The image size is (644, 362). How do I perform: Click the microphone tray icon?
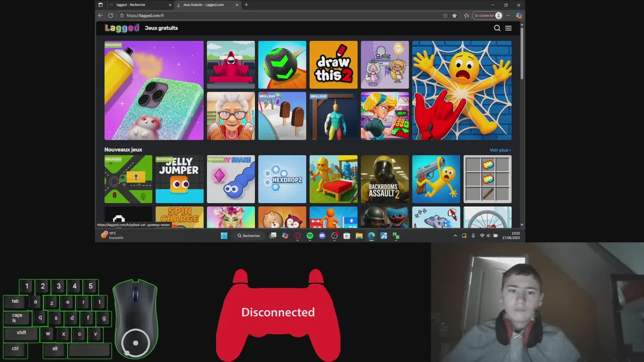point(473,236)
